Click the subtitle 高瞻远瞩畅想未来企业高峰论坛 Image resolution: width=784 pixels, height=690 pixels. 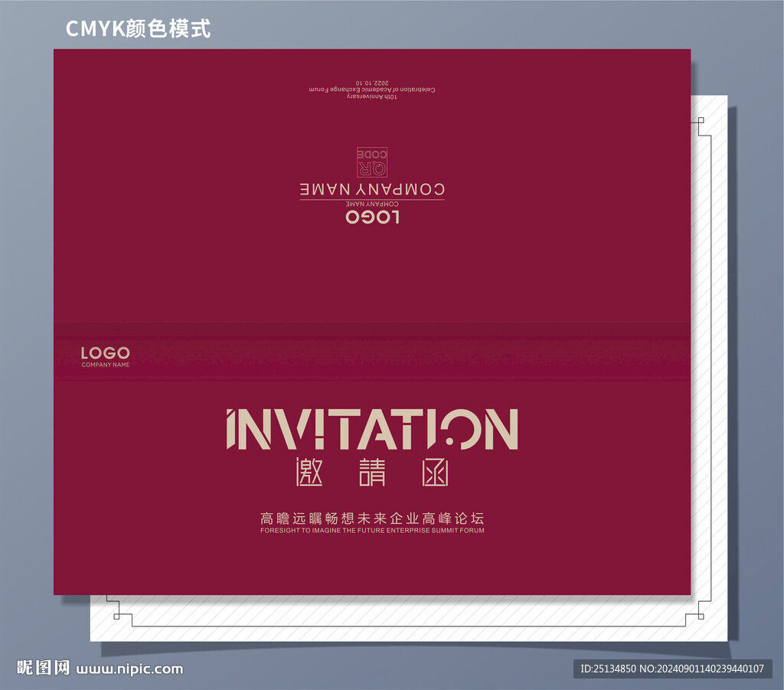[x=372, y=518]
